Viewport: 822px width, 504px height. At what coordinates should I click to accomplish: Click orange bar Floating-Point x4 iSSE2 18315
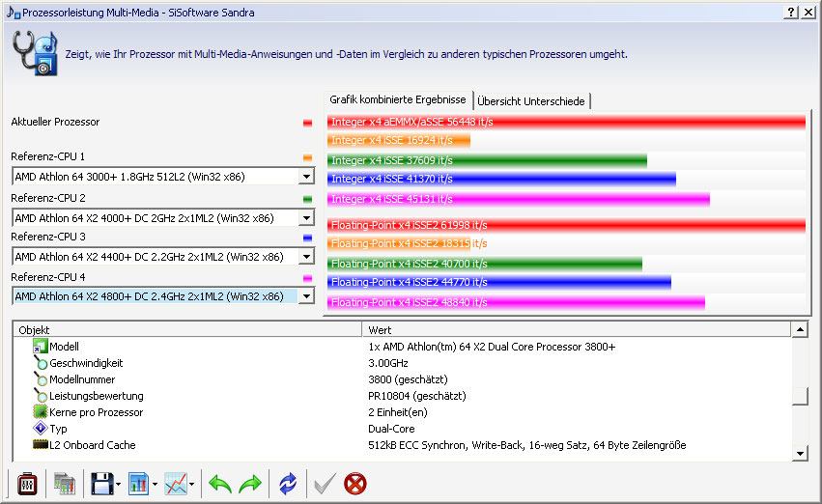pyautogui.click(x=399, y=243)
